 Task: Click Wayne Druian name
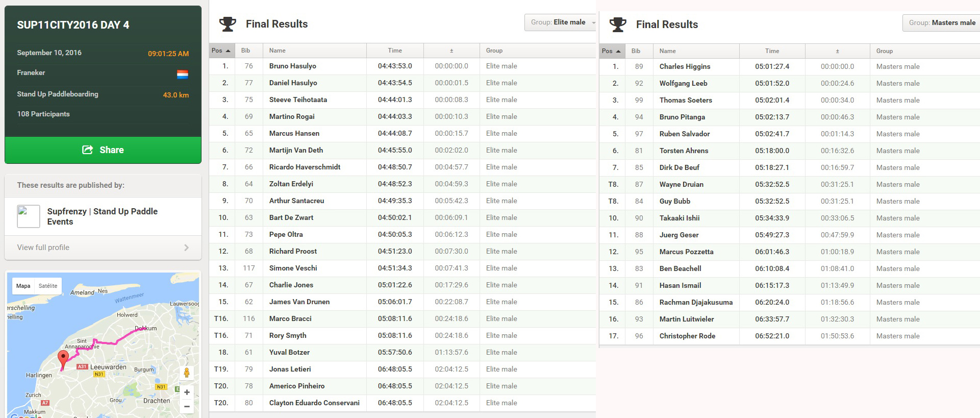tap(682, 184)
